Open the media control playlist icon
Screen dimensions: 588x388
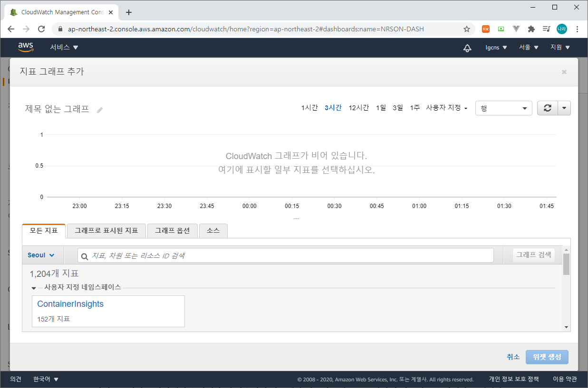(x=547, y=29)
